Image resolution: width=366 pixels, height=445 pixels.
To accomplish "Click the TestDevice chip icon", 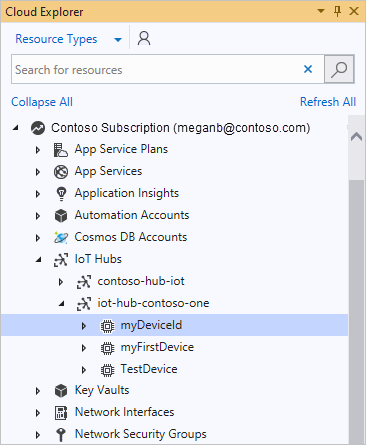I will (107, 370).
